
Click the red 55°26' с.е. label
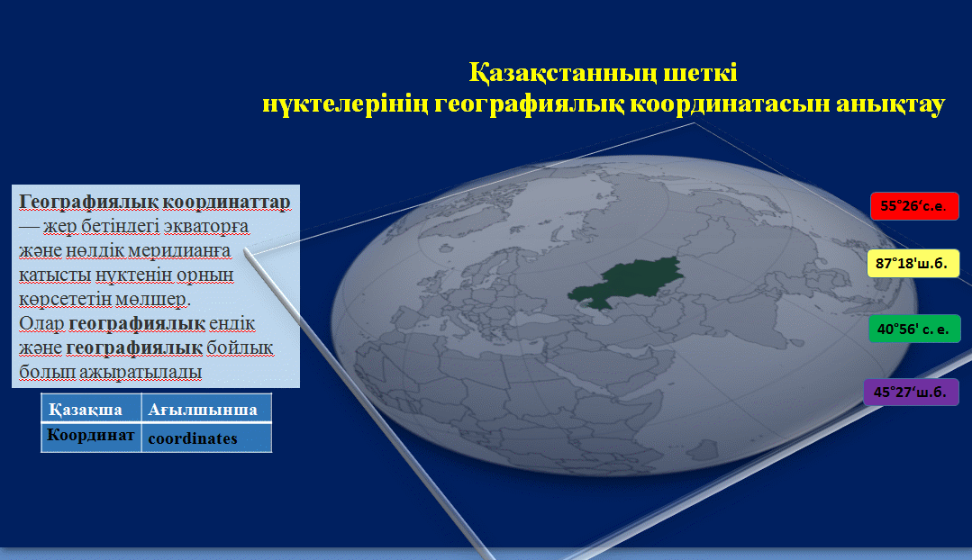tap(914, 206)
